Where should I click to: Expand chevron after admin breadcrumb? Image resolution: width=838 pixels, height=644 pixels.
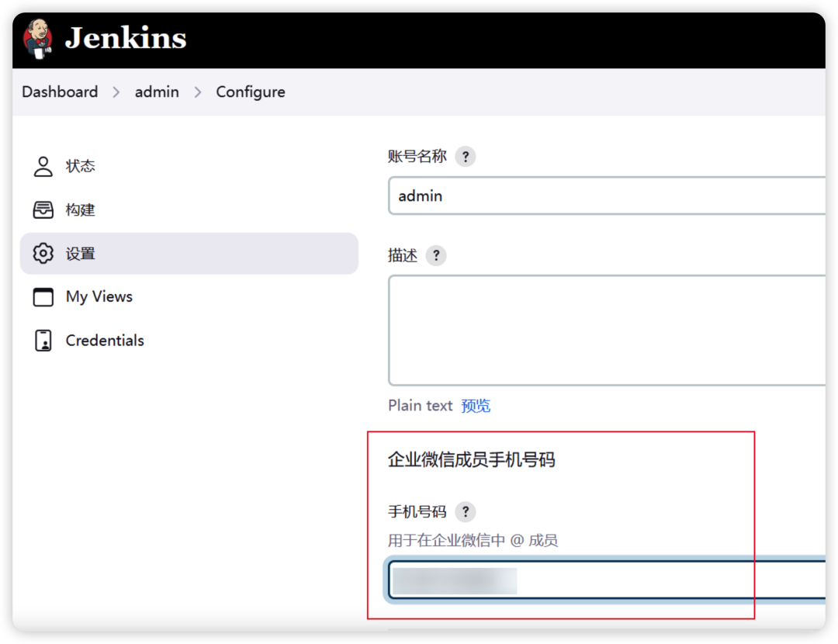pyautogui.click(x=198, y=92)
